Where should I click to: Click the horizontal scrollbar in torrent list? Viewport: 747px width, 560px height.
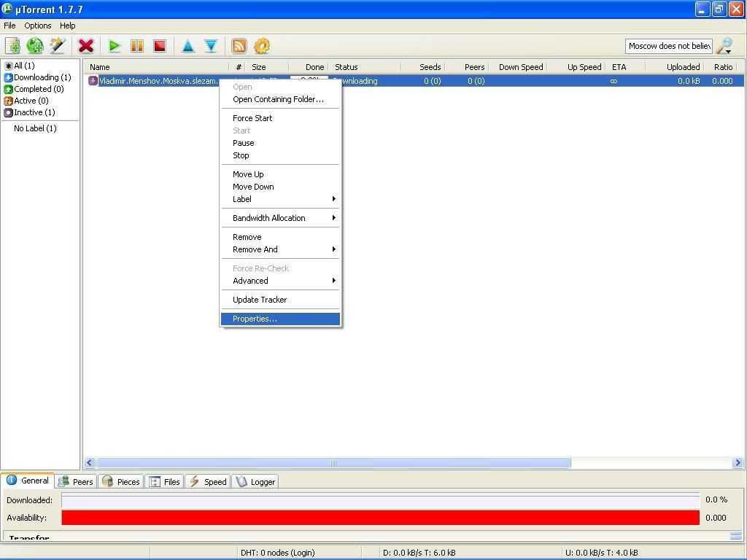click(333, 463)
